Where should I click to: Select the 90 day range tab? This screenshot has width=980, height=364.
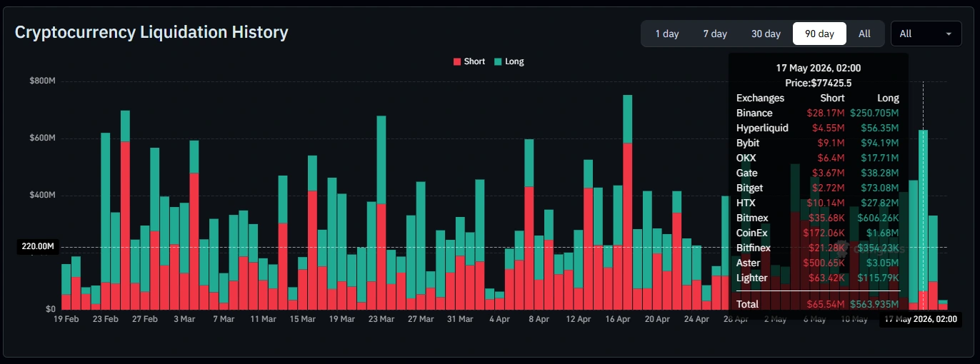[819, 34]
